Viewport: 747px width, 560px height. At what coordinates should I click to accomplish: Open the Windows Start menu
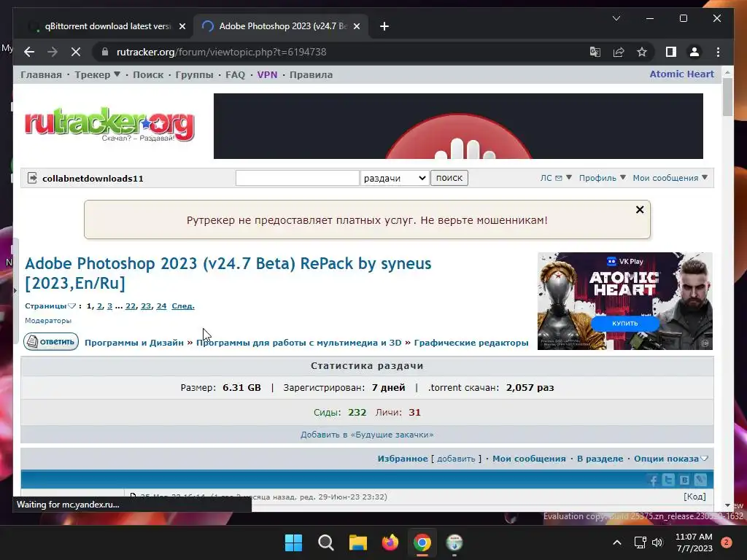click(293, 542)
